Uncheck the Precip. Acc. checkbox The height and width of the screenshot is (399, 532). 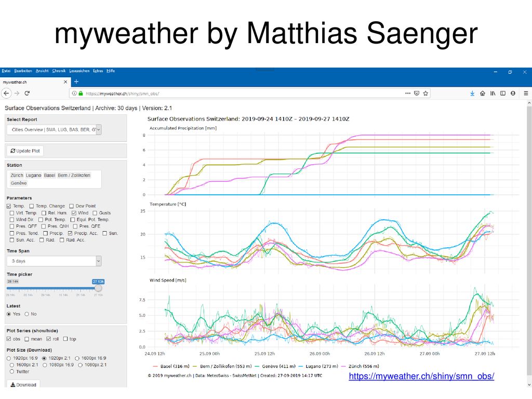(70, 233)
